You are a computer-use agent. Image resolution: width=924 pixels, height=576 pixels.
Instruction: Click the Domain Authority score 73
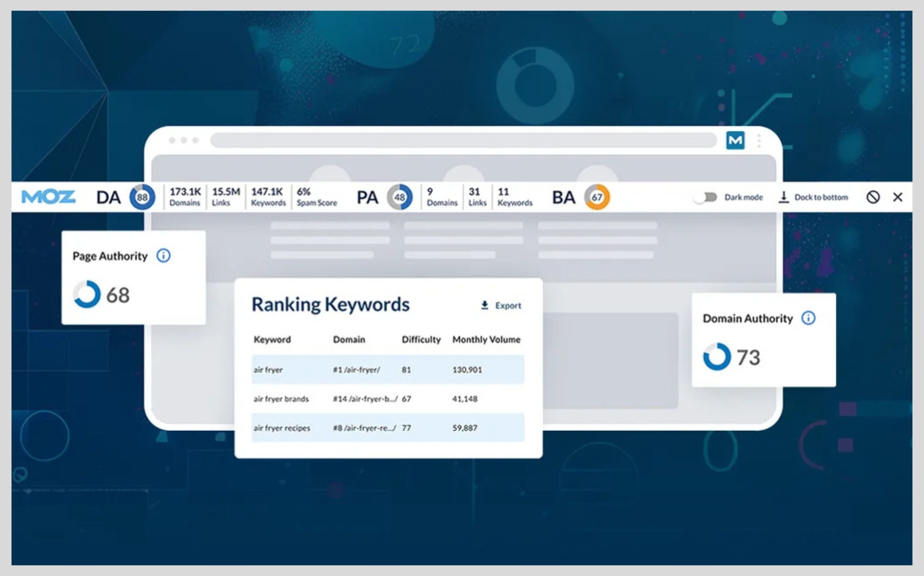pyautogui.click(x=749, y=357)
